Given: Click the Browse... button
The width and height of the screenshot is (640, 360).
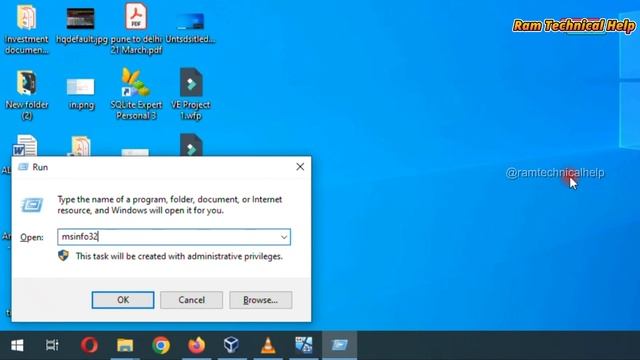Looking at the screenshot, I should tap(260, 300).
